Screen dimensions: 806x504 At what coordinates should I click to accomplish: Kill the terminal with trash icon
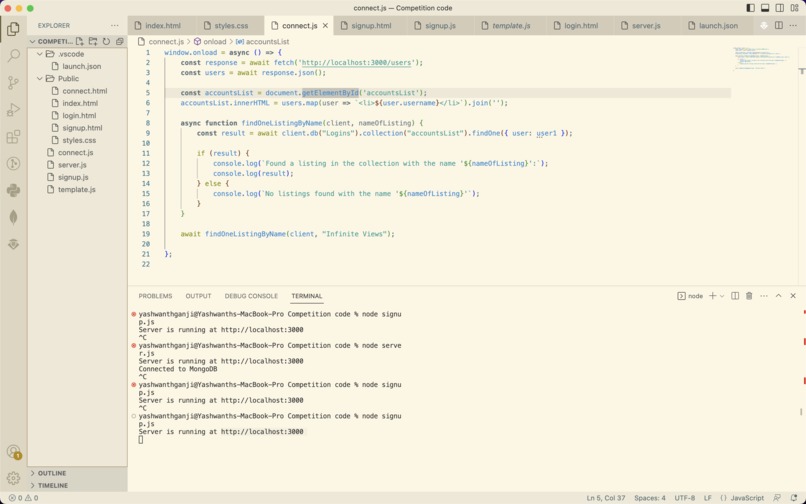pos(749,296)
